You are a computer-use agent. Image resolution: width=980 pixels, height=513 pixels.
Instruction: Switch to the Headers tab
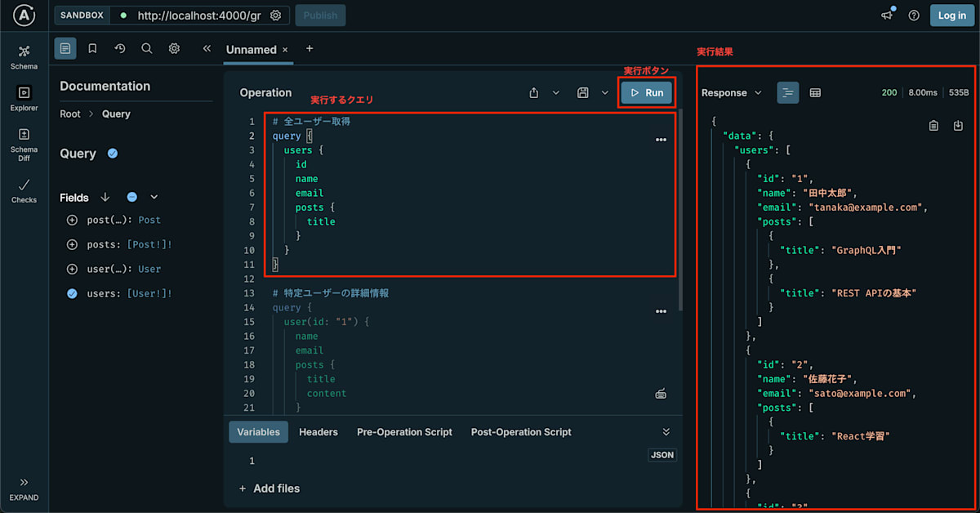318,432
